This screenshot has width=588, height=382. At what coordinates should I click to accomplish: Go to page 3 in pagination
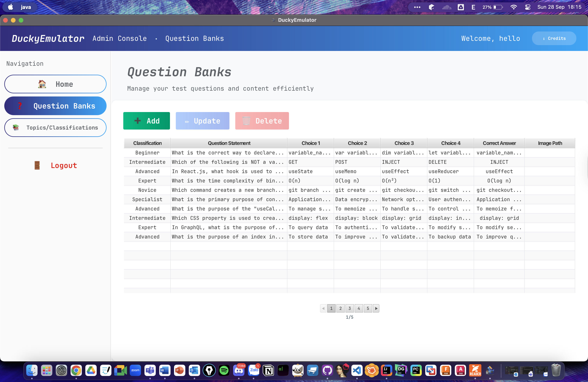(350, 308)
